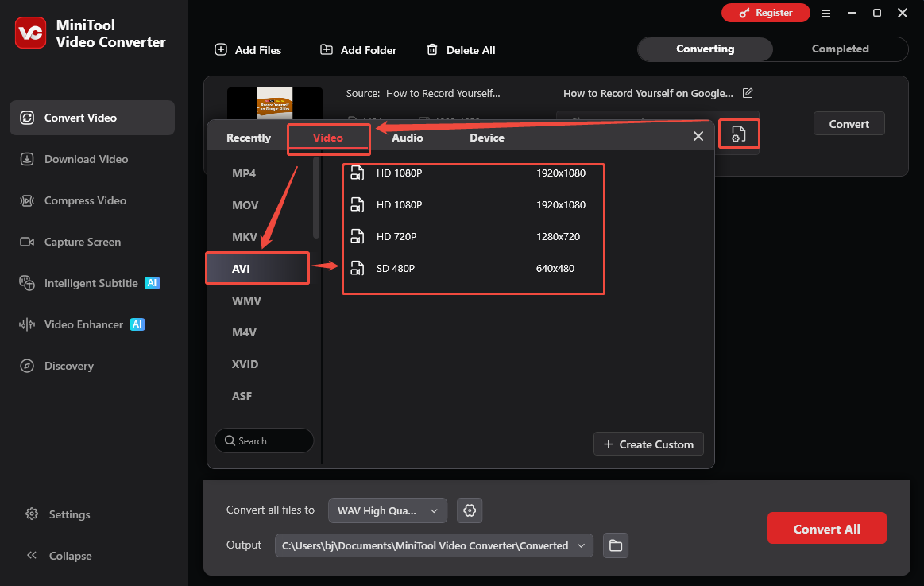The image size is (924, 586).
Task: Click the Collapse double-chevron icon
Action: click(x=32, y=555)
